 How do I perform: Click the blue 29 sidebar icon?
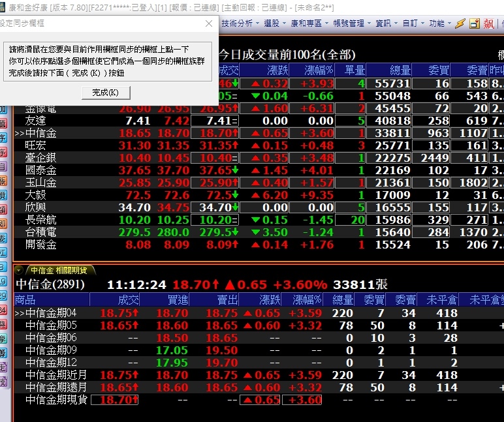tap(3, 295)
